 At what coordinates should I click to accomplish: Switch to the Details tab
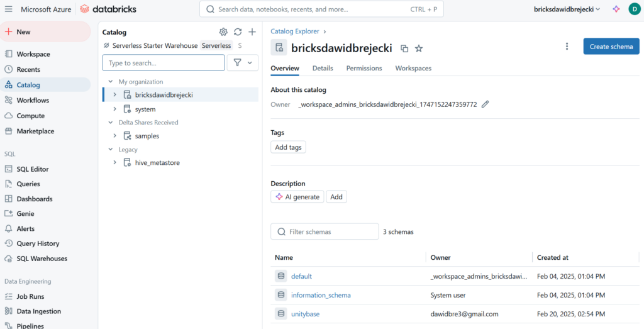coord(323,68)
